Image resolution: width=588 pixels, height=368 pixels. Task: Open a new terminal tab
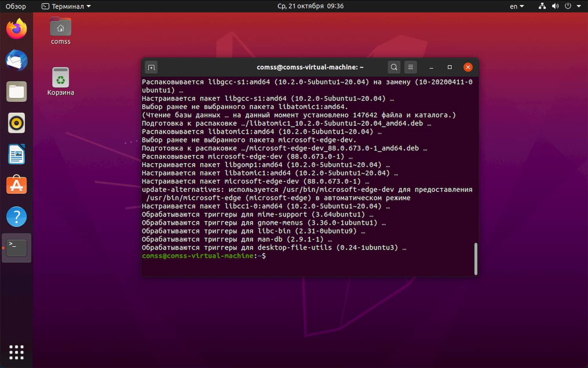click(x=151, y=67)
